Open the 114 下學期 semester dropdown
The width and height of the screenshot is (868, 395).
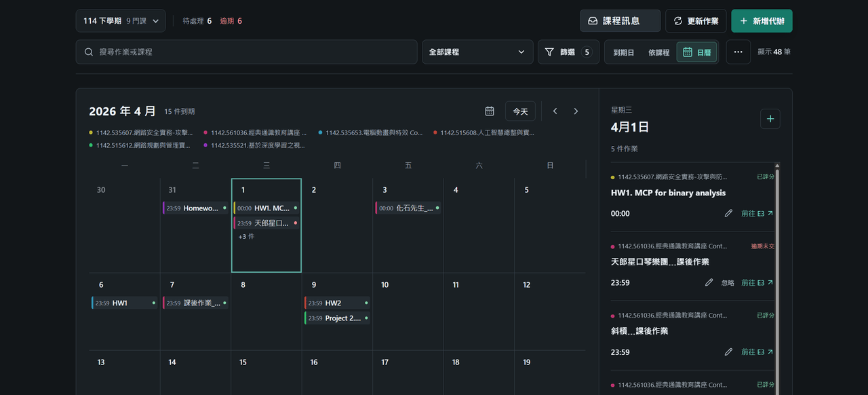point(121,21)
